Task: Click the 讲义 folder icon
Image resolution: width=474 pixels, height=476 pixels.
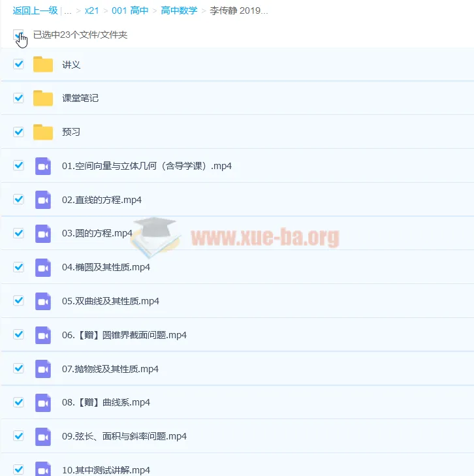Action: point(43,64)
